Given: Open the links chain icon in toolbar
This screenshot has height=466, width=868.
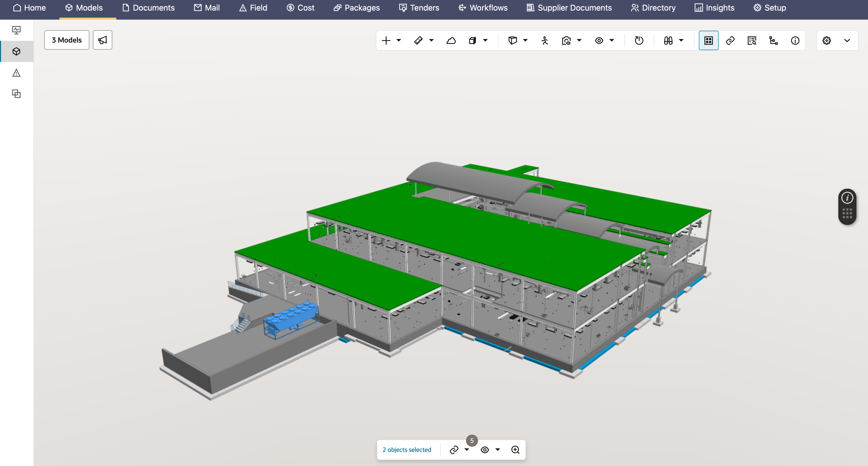Looking at the screenshot, I should [x=730, y=41].
